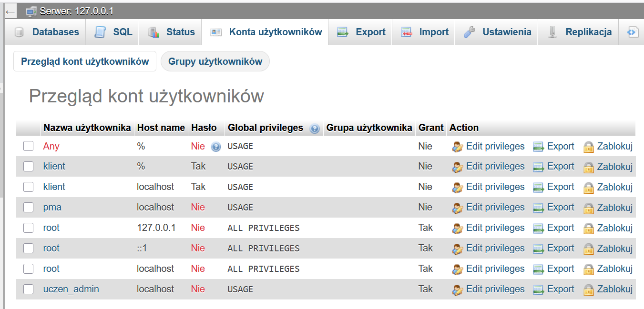Tick the checkbox for user Any
The width and height of the screenshot is (644, 309).
pyautogui.click(x=29, y=146)
